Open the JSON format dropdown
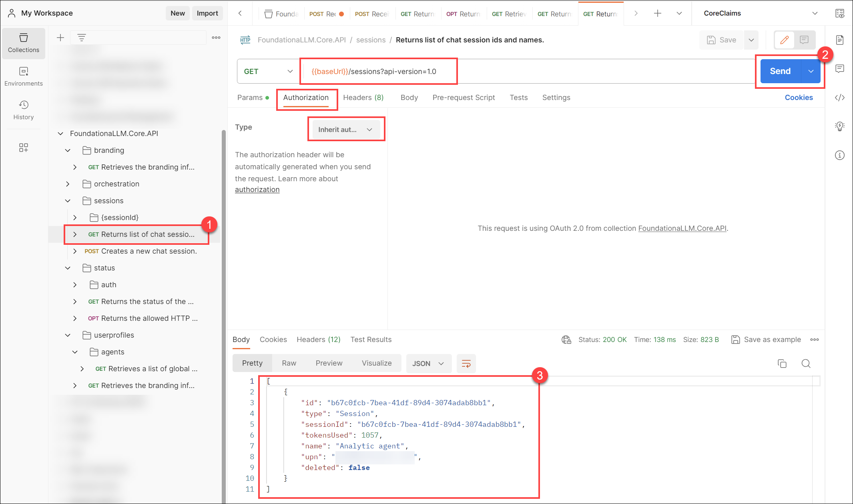853x504 pixels. click(x=429, y=363)
